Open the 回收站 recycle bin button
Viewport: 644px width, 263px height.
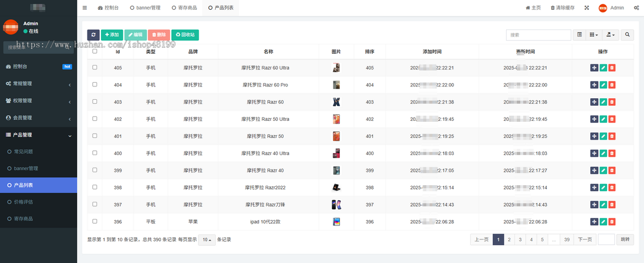(x=185, y=35)
